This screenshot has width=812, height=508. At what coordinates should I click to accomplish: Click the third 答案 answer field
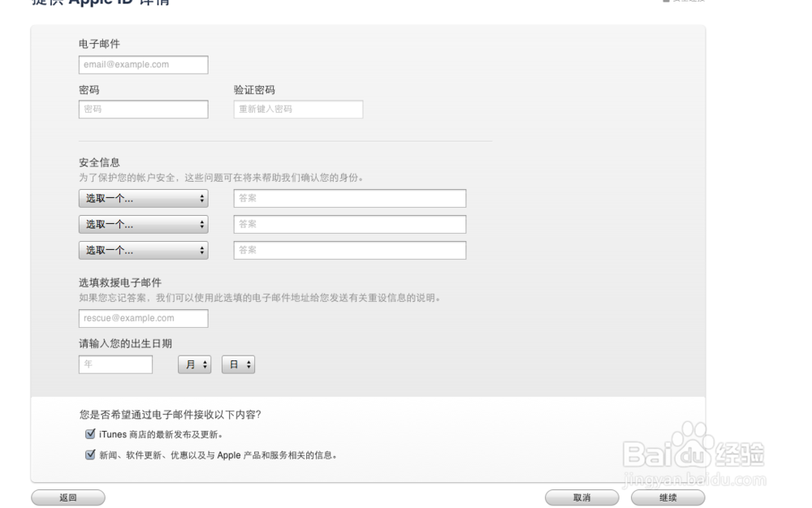tap(349, 251)
